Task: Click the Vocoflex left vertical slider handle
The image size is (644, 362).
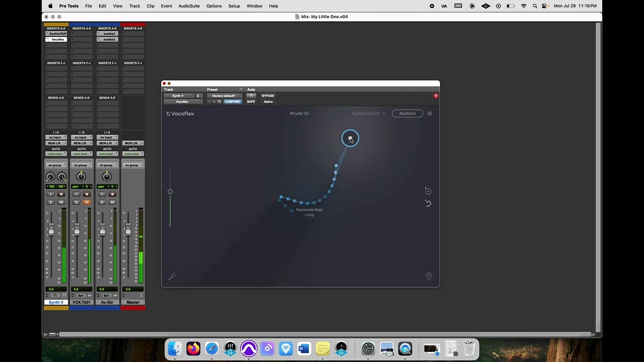Action: click(x=170, y=192)
